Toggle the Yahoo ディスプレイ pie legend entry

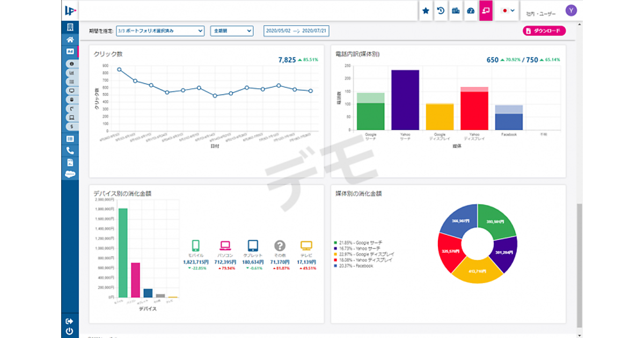click(358, 260)
